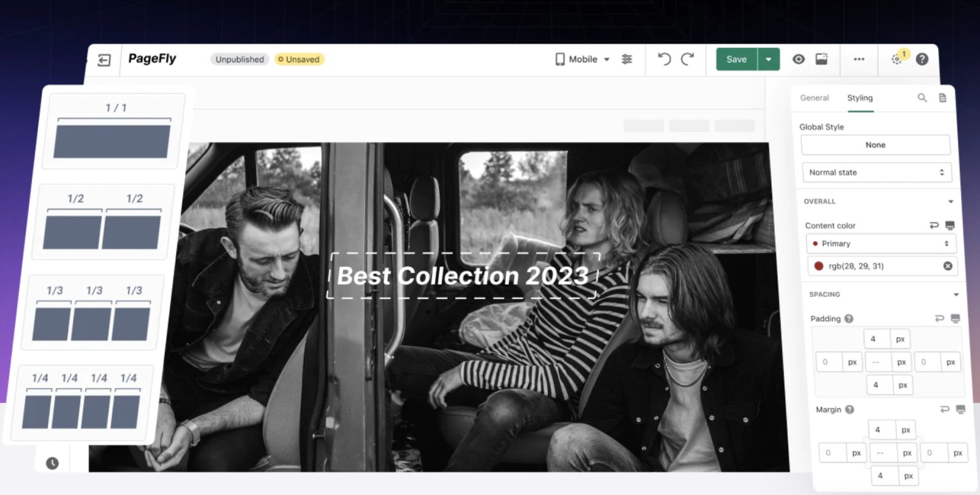Click the Margin center linked value field
This screenshot has width=980, height=495.
tap(882, 453)
